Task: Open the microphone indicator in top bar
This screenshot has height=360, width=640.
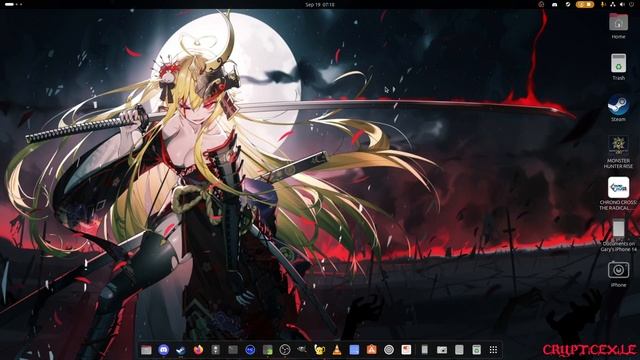Action: point(603,4)
